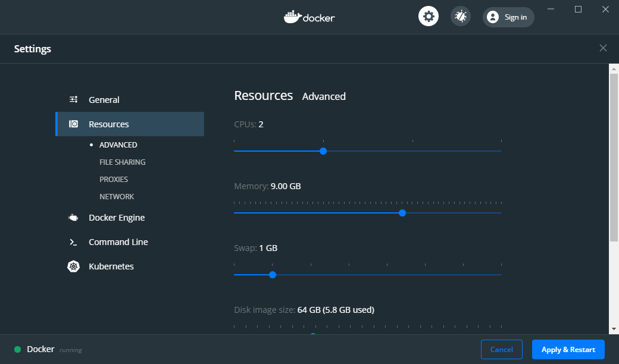Click the green Docker running indicator
The width and height of the screenshot is (619, 364).
[18, 349]
